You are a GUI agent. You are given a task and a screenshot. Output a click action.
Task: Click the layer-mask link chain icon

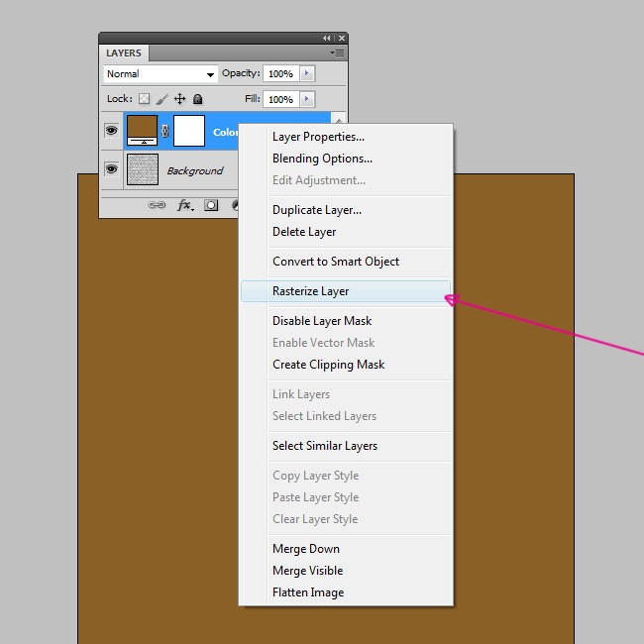pos(165,131)
